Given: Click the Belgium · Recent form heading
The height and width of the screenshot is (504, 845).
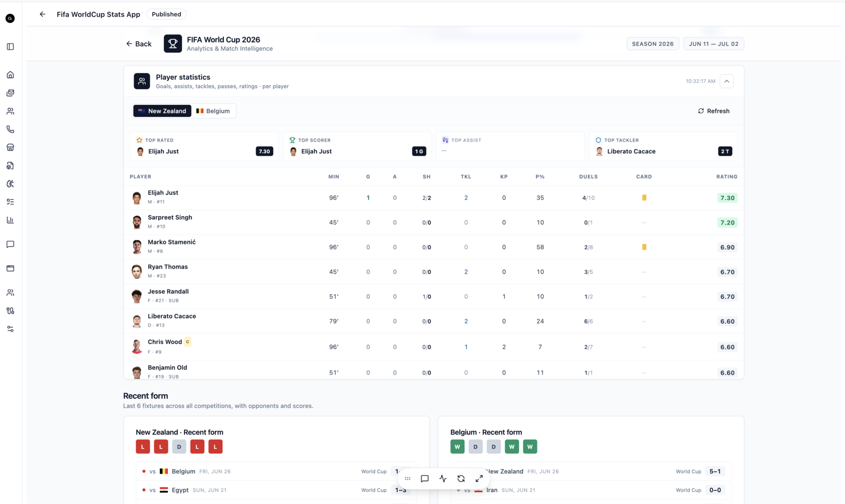Looking at the screenshot, I should pyautogui.click(x=486, y=432).
